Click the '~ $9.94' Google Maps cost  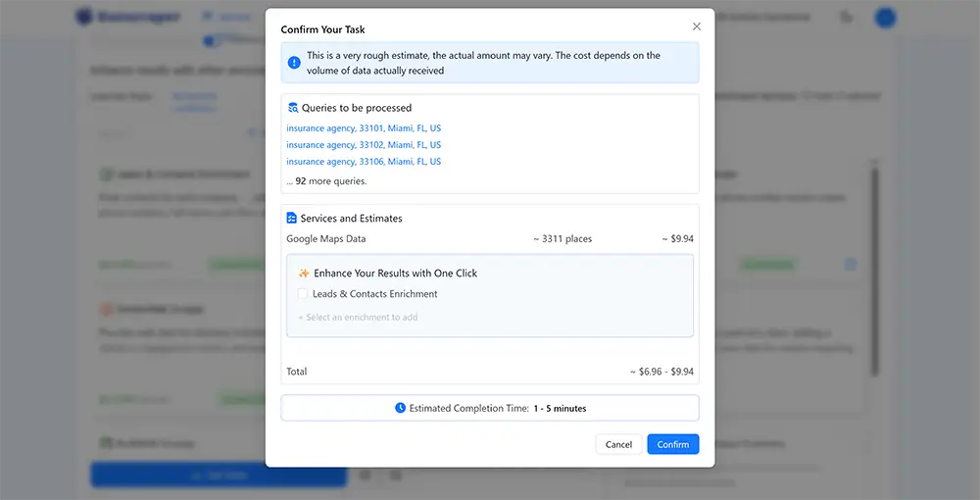[677, 239]
